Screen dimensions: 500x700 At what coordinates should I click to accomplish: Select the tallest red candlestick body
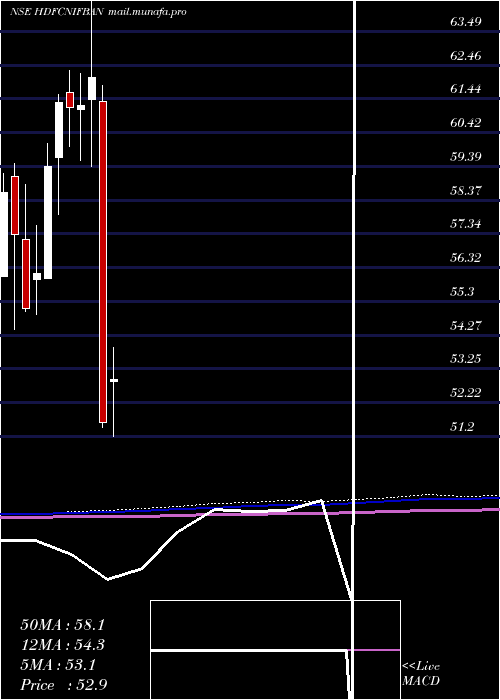[103, 262]
